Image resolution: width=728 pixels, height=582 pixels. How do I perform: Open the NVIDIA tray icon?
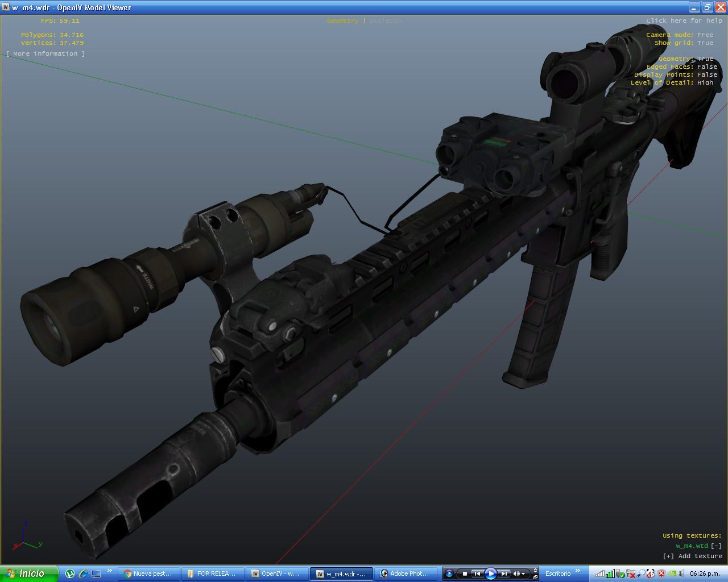(671, 574)
